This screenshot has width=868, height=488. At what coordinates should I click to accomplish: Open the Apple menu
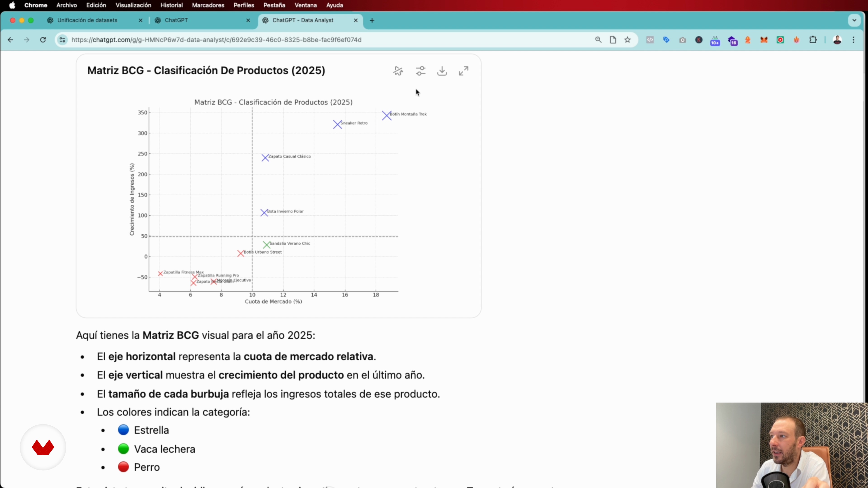tap(12, 5)
